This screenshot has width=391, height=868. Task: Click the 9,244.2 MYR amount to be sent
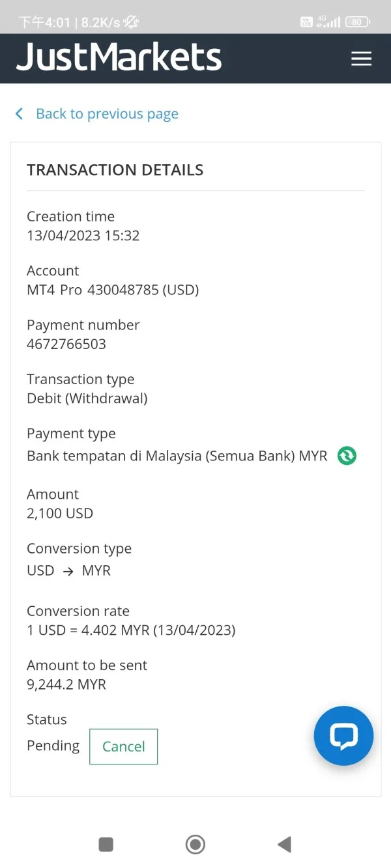click(66, 684)
